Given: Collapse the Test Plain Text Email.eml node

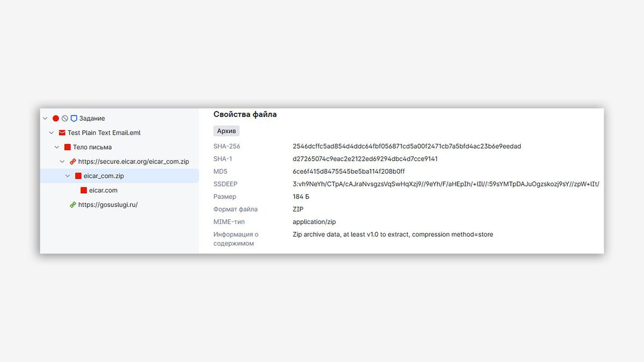Looking at the screenshot, I should coord(52,132).
